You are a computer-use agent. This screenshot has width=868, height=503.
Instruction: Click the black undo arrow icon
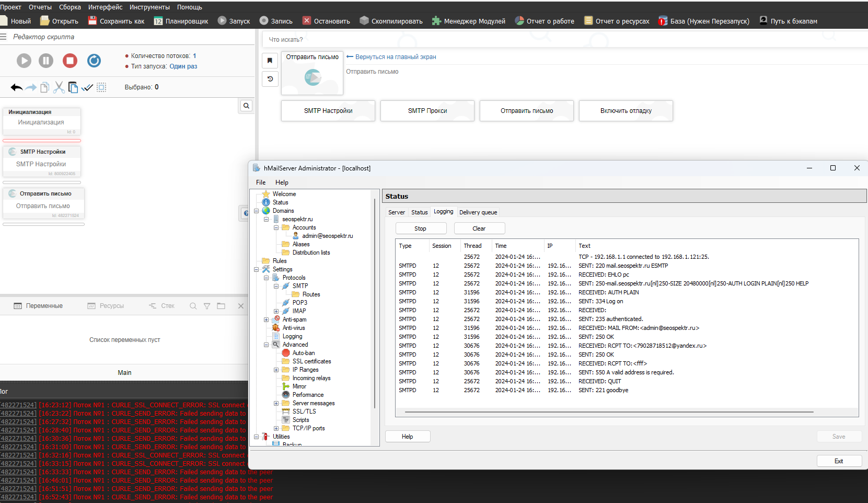[x=16, y=87]
